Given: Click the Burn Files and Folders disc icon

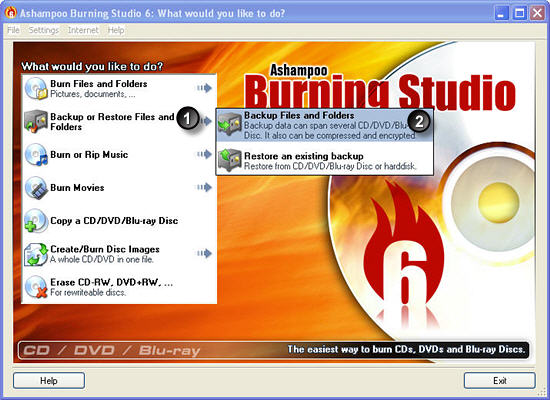Looking at the screenshot, I should coord(36,88).
